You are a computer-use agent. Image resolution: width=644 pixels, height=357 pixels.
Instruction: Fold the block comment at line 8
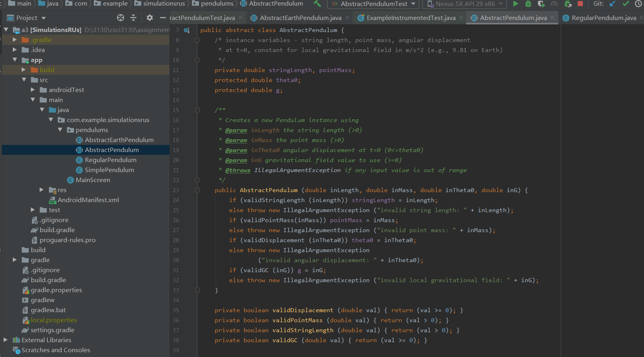click(197, 40)
